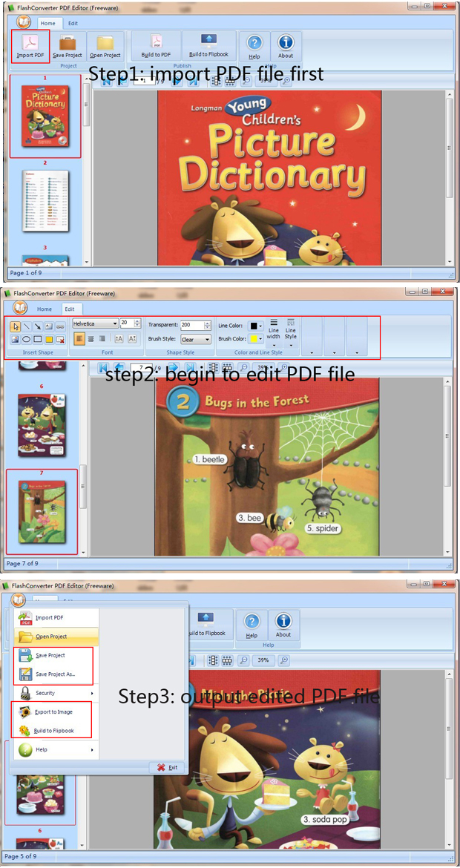Click Import PDF in Step1 Home ribbon

30,46
